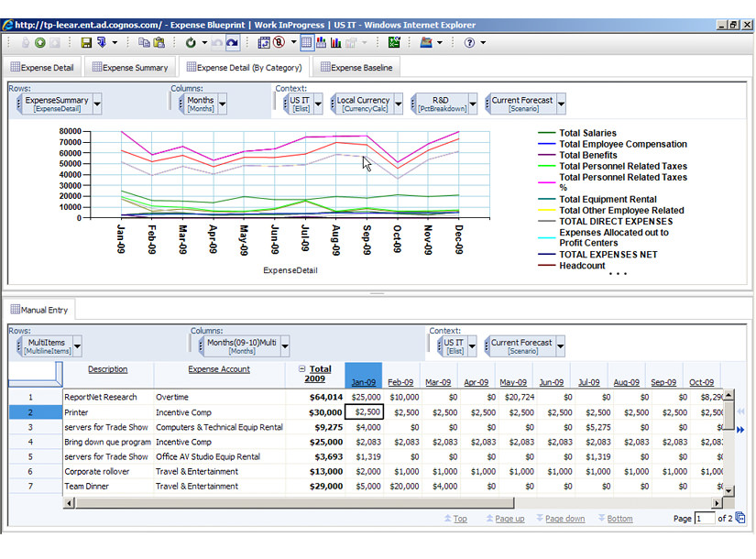Open dropdown next to Reset icon
Image resolution: width=756 pixels, height=559 pixels.
[204, 43]
